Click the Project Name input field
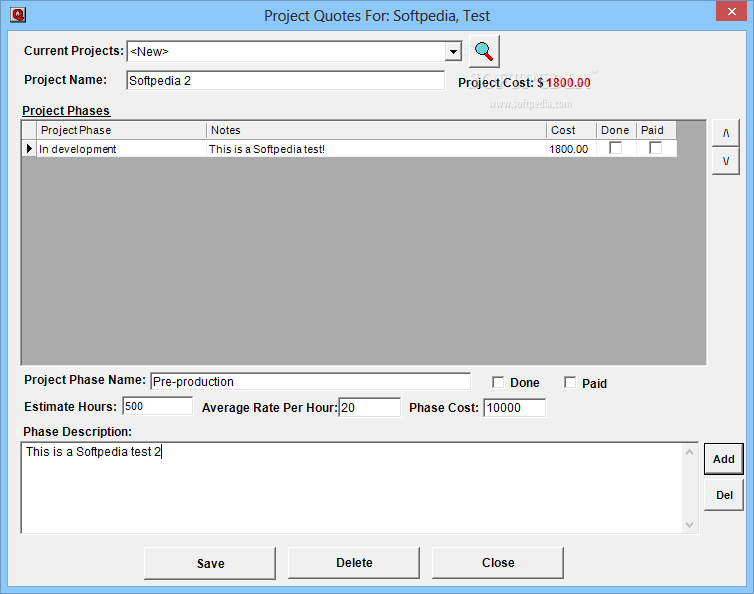 pyautogui.click(x=286, y=80)
